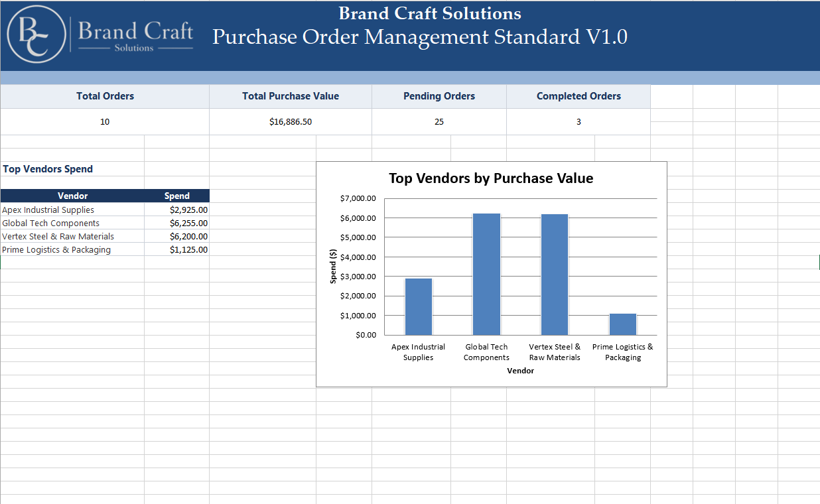Screen dimensions: 820x504
Task: Select the Prime Logistics & Packaging chart bar
Action: 623,324
